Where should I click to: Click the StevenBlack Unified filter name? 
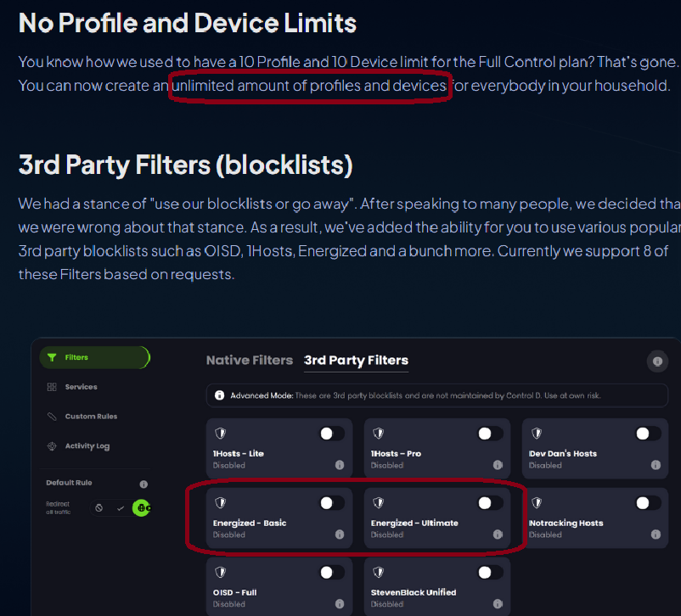(x=414, y=592)
